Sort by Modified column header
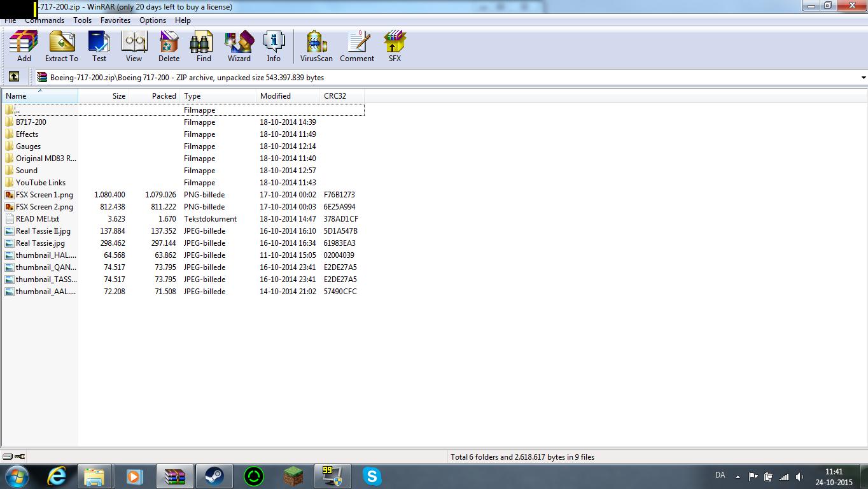This screenshot has height=489, width=868. 288,96
